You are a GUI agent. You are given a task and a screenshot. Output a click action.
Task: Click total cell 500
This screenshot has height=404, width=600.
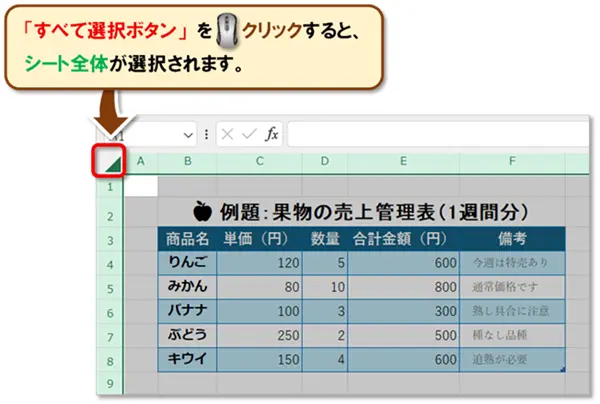click(x=403, y=336)
